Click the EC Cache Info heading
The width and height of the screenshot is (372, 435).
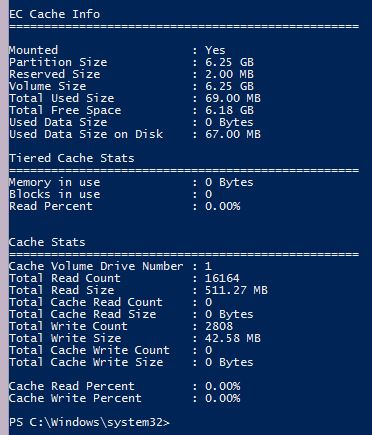pos(54,14)
